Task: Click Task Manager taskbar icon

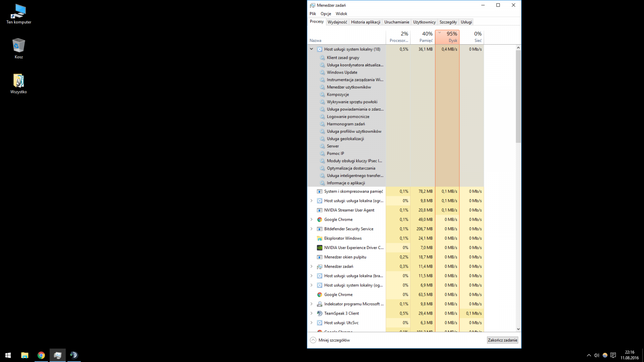Action: coord(58,355)
